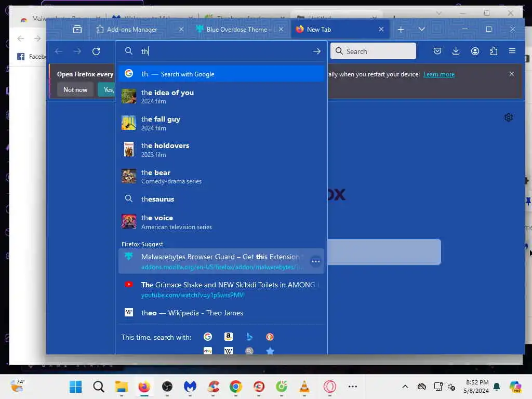
Task: Show taskbar overflow apps (three dots)
Action: coord(353,387)
